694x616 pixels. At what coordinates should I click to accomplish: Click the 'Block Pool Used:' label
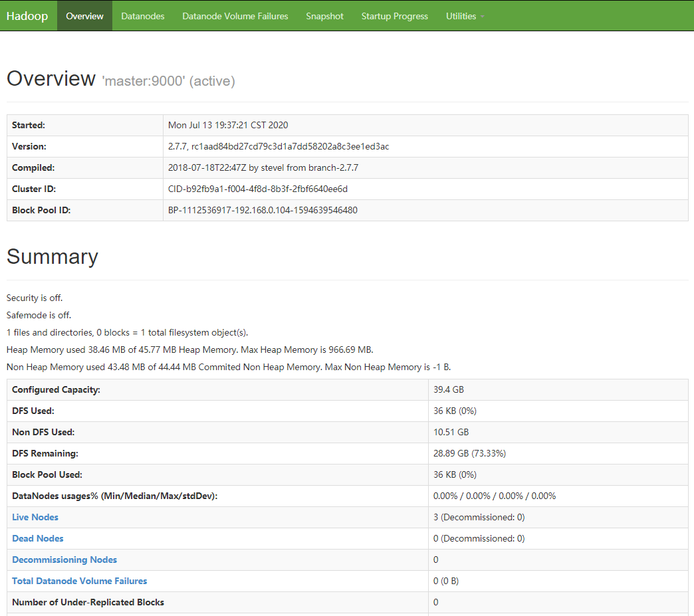47,474
